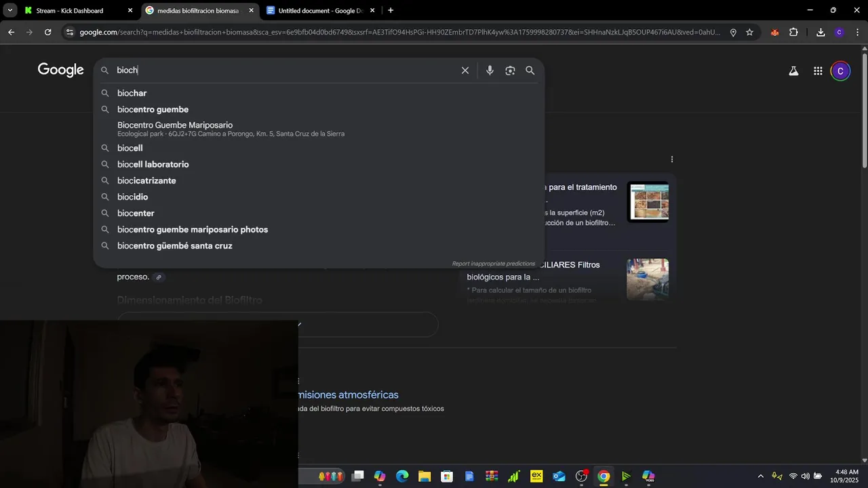The image size is (868, 488).
Task: Open the Extensions puzzle menu
Action: (x=793, y=32)
